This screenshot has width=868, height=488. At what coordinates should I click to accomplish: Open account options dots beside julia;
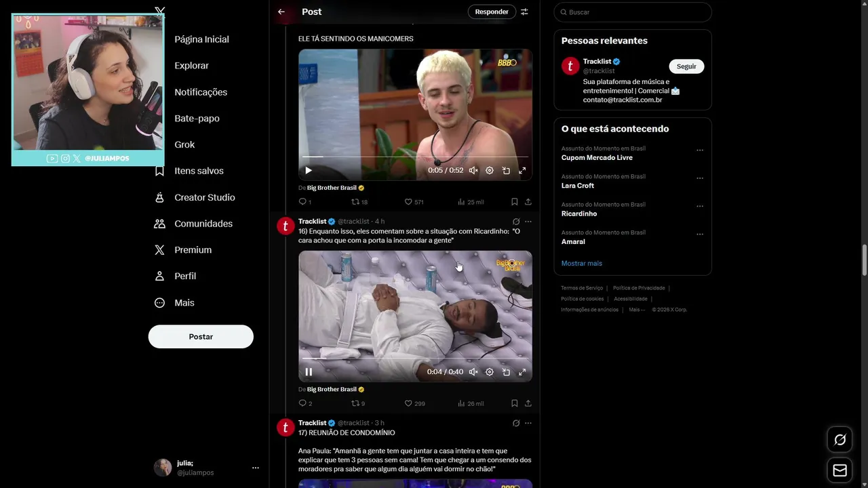[x=256, y=468]
